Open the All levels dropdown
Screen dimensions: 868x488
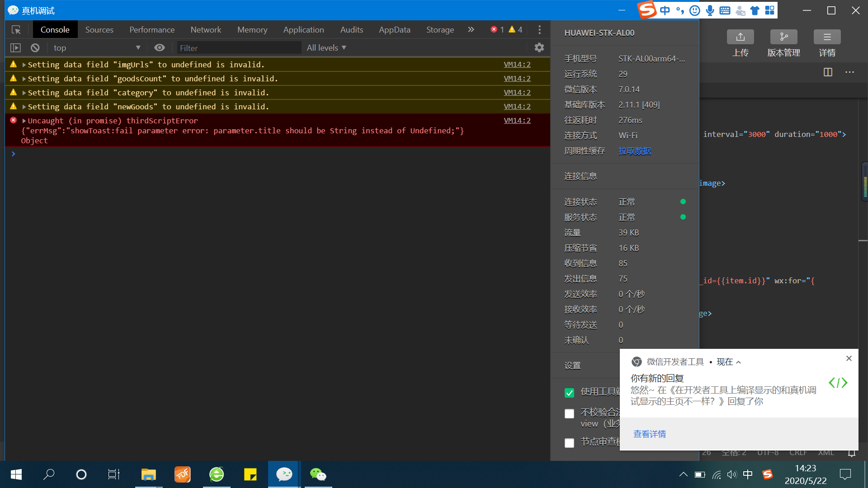(x=326, y=48)
